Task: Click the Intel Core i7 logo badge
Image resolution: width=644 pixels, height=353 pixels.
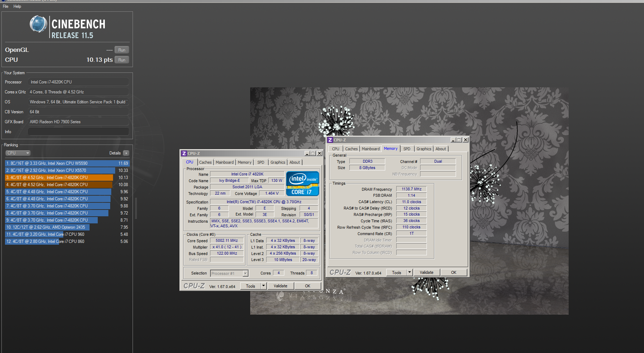Action: (x=302, y=184)
